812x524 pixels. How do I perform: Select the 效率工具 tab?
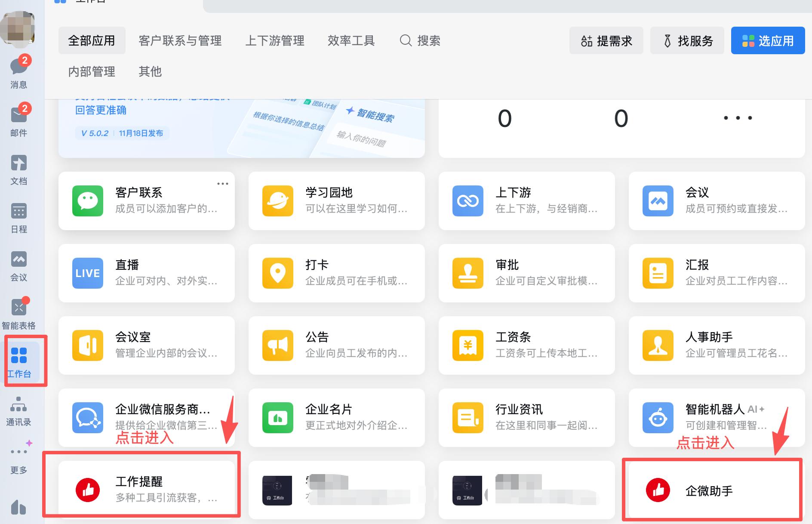[x=351, y=41]
